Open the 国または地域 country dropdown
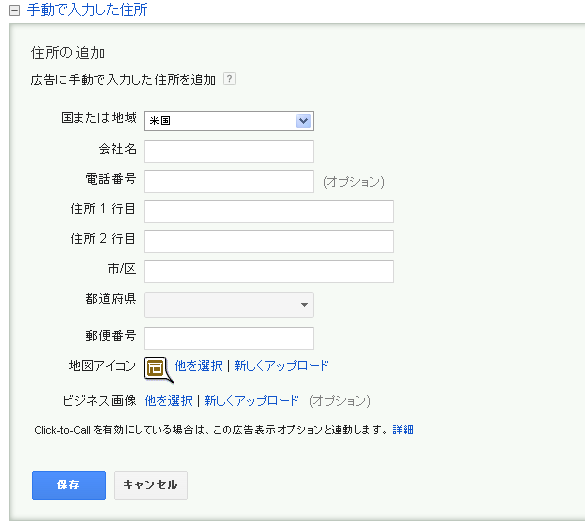Viewport: 585px width, 523px height. [229, 121]
